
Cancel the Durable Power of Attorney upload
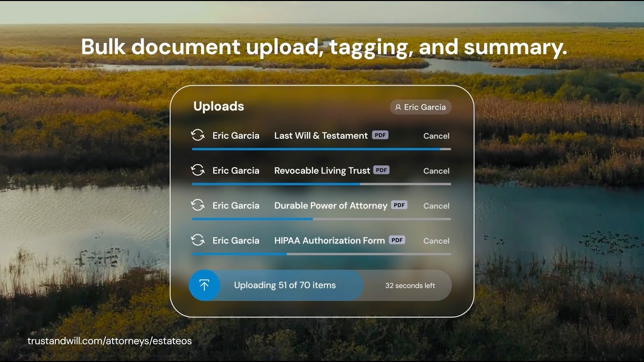[436, 206]
